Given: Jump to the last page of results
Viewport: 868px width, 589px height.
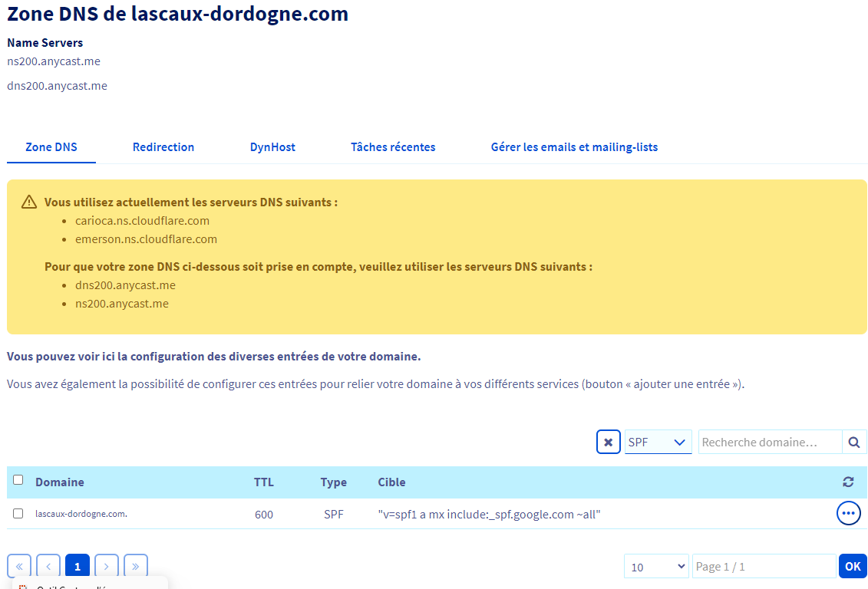Looking at the screenshot, I should click(x=136, y=566).
